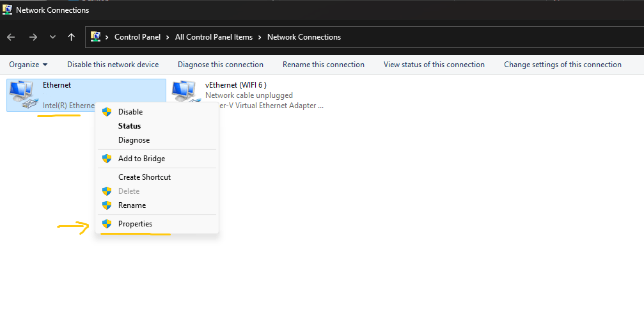Click All Control Panel Items breadcrumb
The image size is (644, 332).
(x=214, y=37)
